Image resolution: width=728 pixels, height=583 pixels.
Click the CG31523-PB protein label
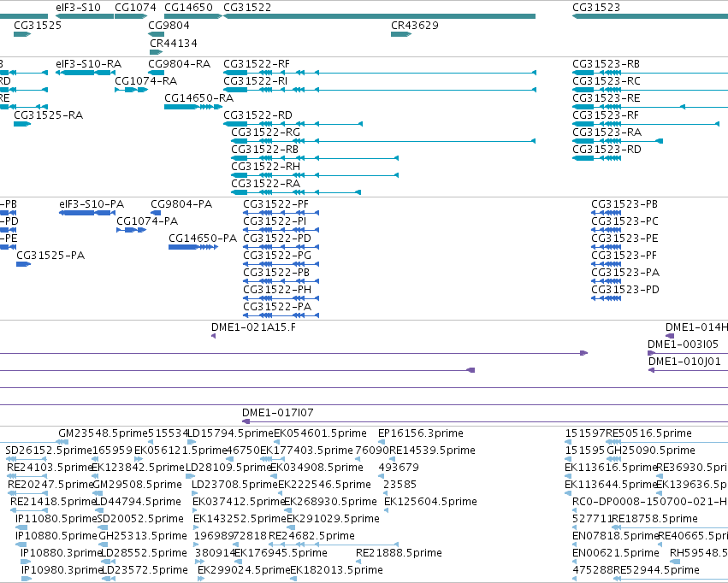pos(624,204)
